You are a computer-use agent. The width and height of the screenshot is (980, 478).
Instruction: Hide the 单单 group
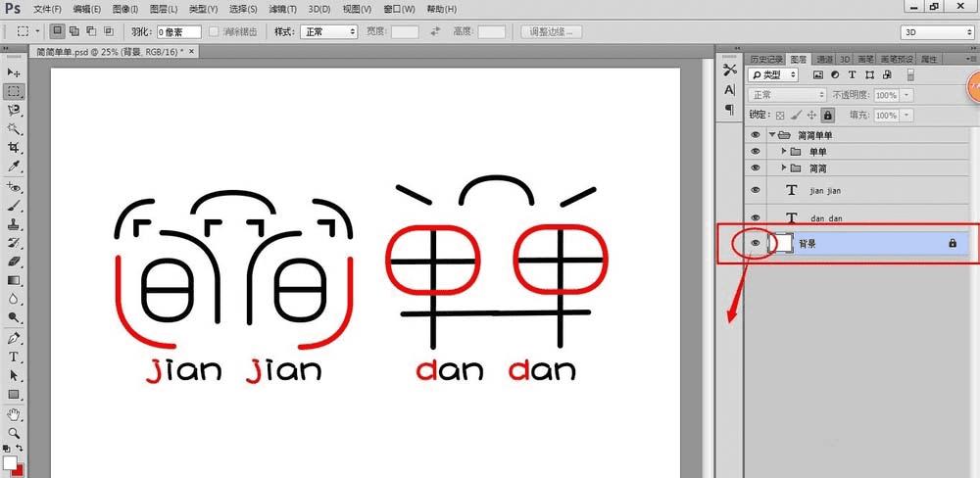click(x=756, y=151)
